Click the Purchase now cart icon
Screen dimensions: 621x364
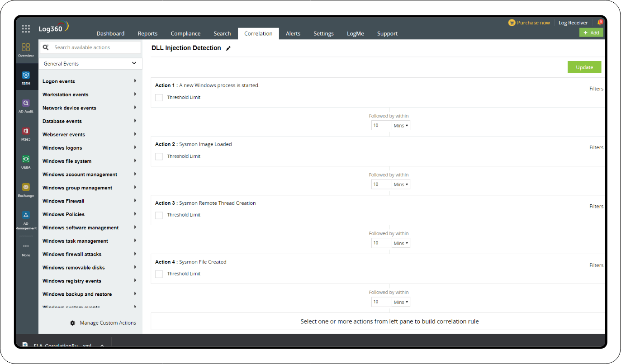click(512, 23)
